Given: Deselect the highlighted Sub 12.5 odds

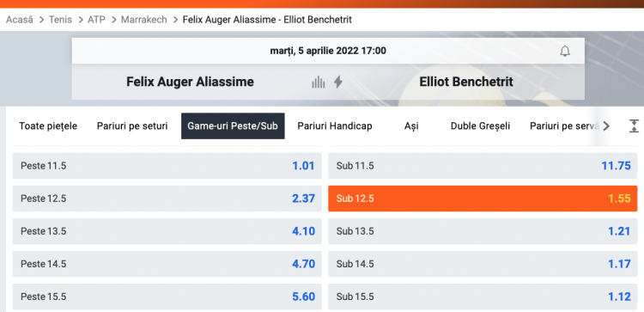Looking at the screenshot, I should click(x=483, y=199).
